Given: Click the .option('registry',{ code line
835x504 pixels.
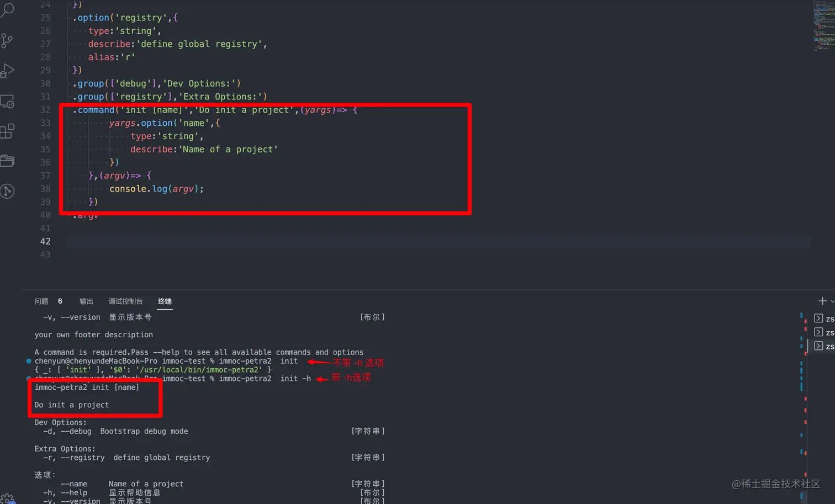Looking at the screenshot, I should pyautogui.click(x=125, y=18).
